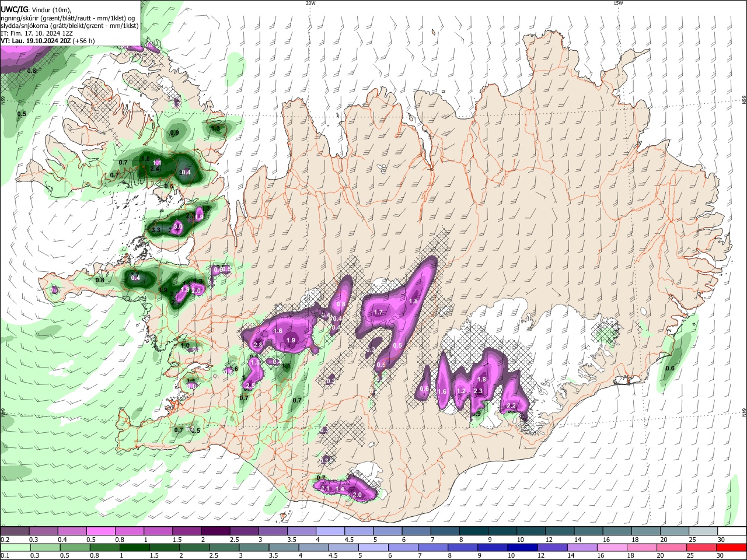Click the 15W longitude label
This screenshot has width=747, height=560.
click(618, 3)
